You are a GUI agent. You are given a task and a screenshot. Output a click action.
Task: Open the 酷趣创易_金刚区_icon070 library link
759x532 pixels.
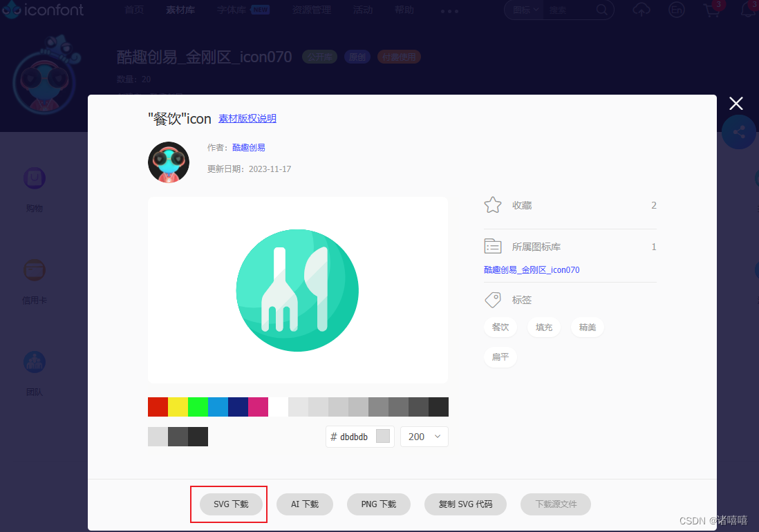pos(532,270)
